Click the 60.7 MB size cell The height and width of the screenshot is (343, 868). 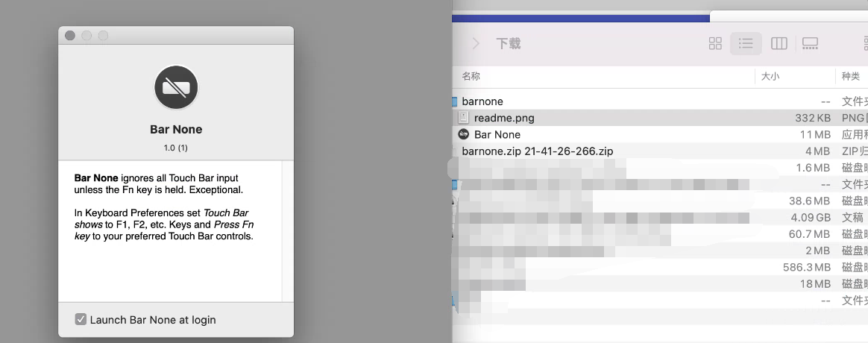click(809, 234)
